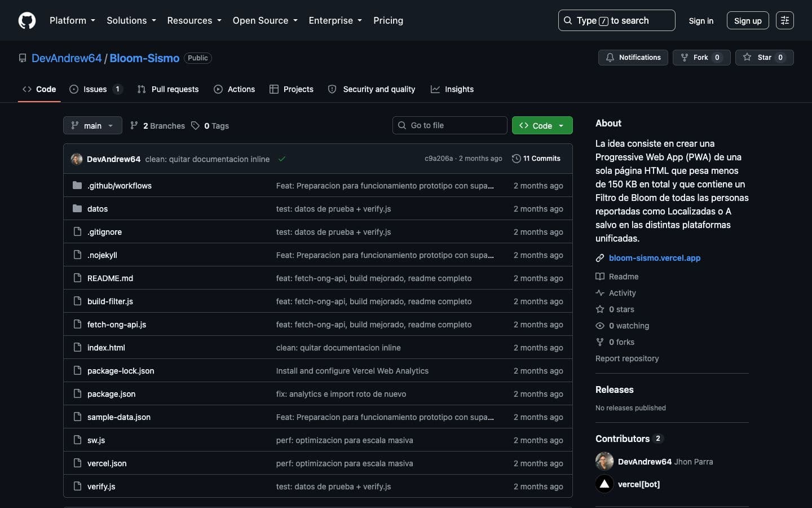The height and width of the screenshot is (508, 812).
Task: Open the .github/workflows folder
Action: (120, 186)
